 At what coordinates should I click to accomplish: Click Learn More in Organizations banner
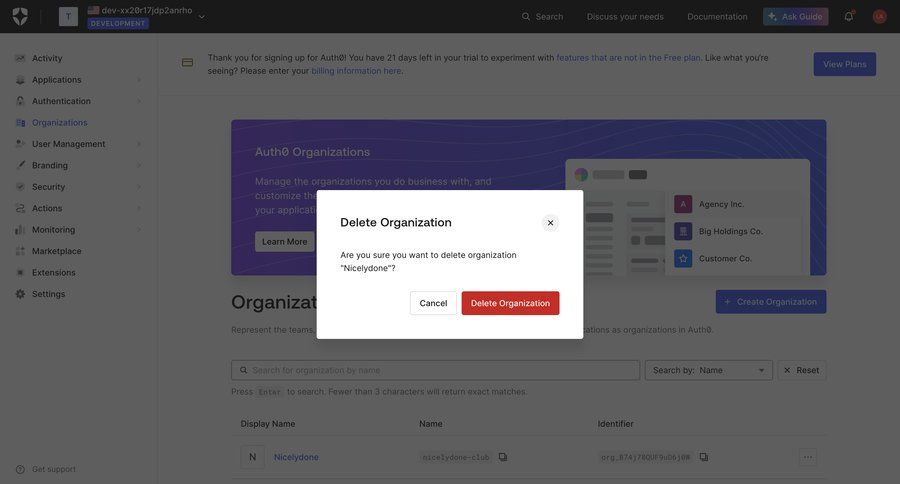tap(285, 242)
